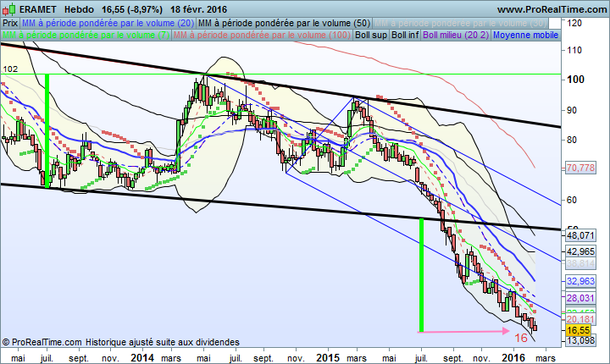This screenshot has width=610, height=364.
Task: Click the pink target arrow pointing to 16
Action: pyautogui.click(x=463, y=331)
